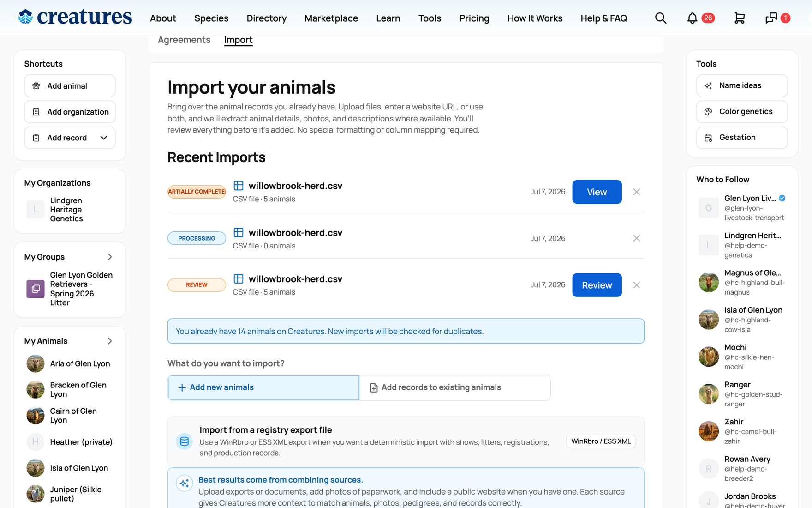Open the Directory menu
The image size is (812, 508).
point(267,18)
